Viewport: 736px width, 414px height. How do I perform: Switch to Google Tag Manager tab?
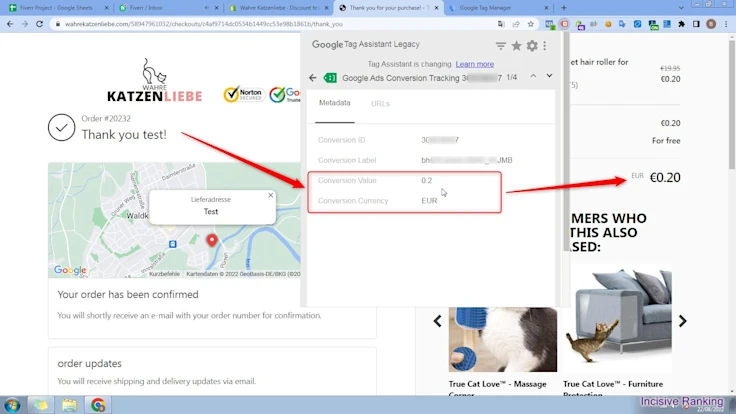pyautogui.click(x=498, y=8)
